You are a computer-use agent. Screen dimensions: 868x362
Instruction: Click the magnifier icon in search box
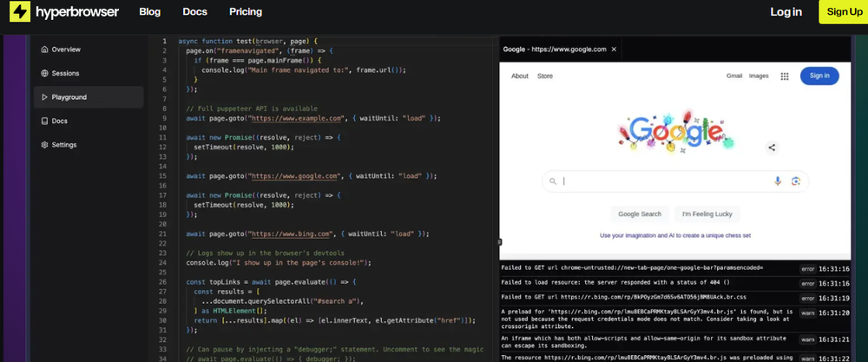coord(552,181)
